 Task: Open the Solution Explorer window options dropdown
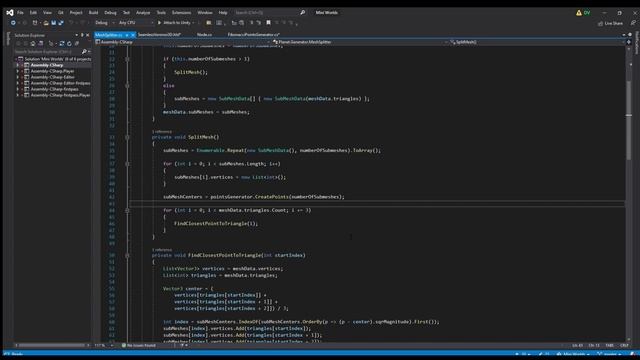(x=76, y=35)
